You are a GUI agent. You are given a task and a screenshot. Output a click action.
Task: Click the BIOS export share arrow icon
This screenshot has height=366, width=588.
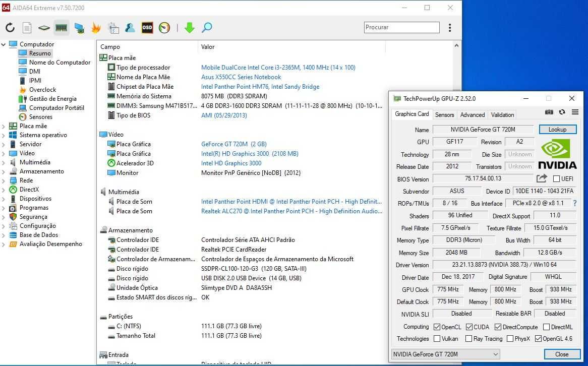[542, 178]
